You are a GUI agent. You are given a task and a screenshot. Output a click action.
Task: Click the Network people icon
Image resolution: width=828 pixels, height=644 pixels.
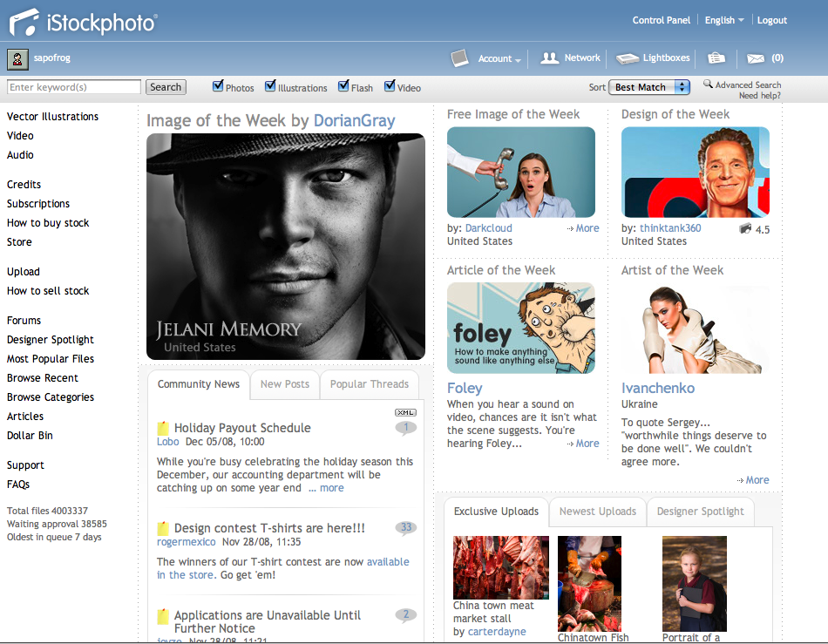click(550, 58)
